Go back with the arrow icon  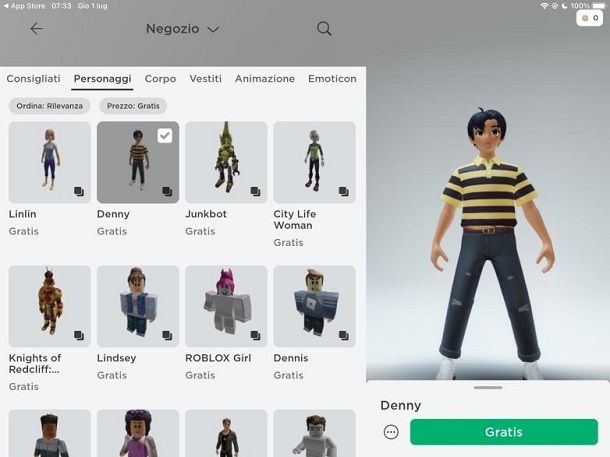tap(37, 29)
